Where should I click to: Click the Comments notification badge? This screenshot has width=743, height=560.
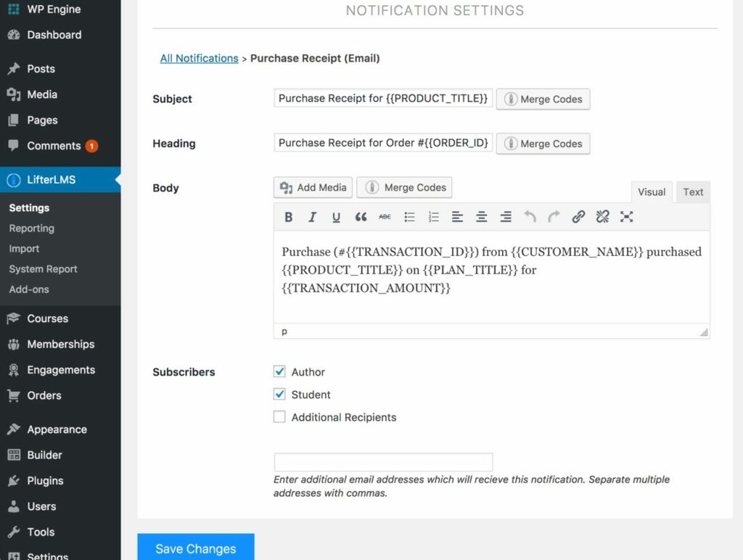click(91, 146)
